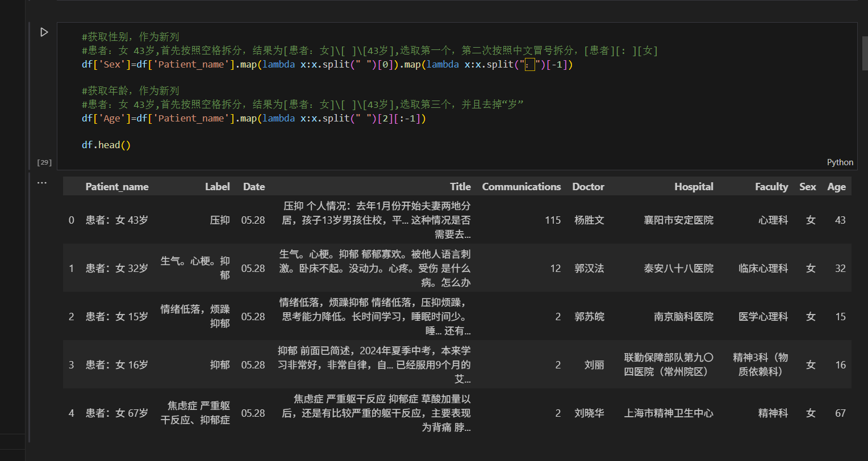Click the faculty cell 临床心理科
The image size is (868, 461).
763,268
